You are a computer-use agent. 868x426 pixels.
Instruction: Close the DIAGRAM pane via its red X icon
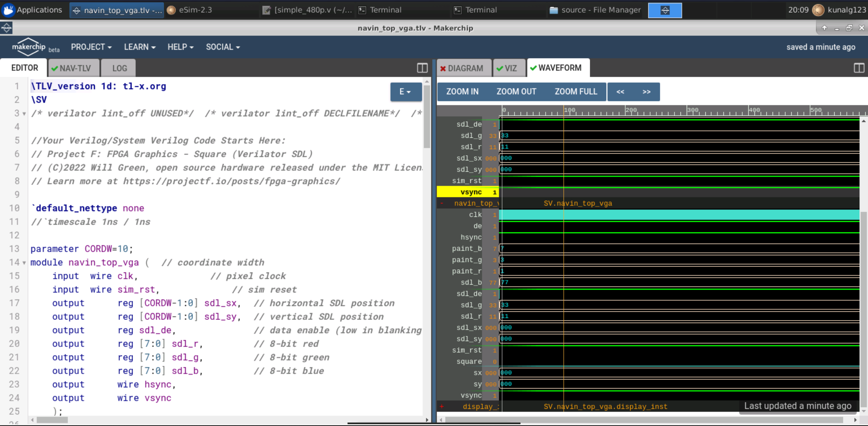[442, 68]
